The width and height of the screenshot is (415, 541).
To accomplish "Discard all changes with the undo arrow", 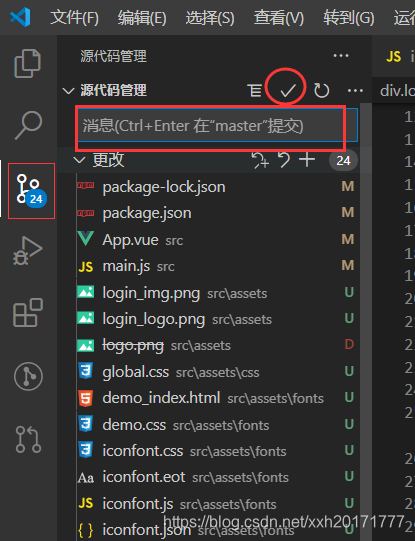I will point(284,160).
